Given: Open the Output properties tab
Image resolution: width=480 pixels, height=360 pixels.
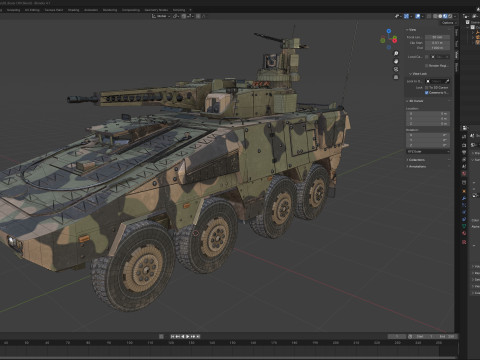Looking at the screenshot, I should [x=464, y=152].
